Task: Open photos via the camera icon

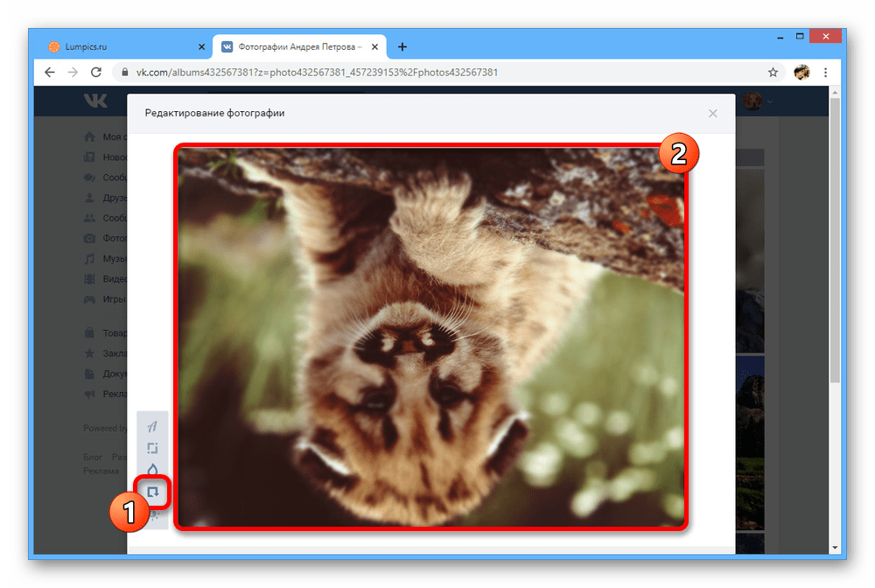Action: 89,238
